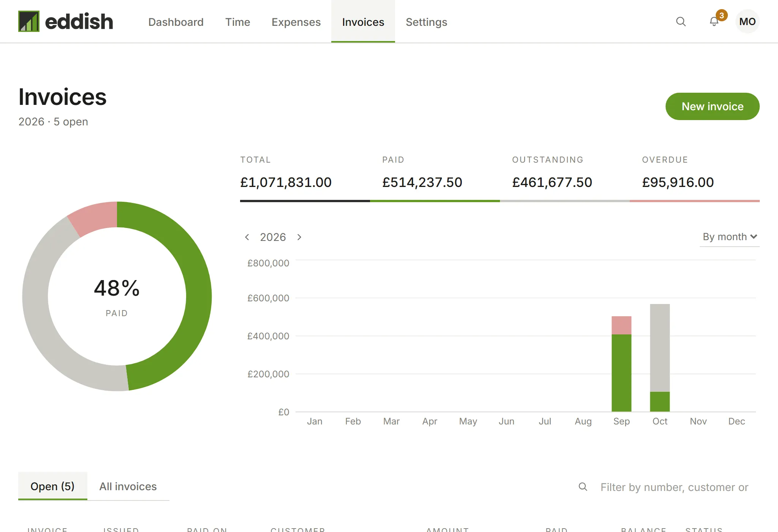Click the eddish brand name text
The width and height of the screenshot is (778, 532).
click(79, 22)
